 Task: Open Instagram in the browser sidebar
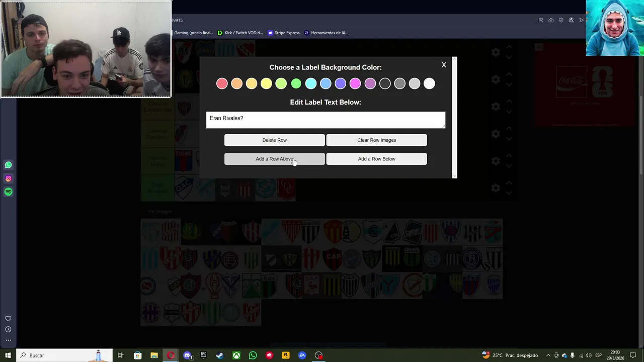click(8, 178)
